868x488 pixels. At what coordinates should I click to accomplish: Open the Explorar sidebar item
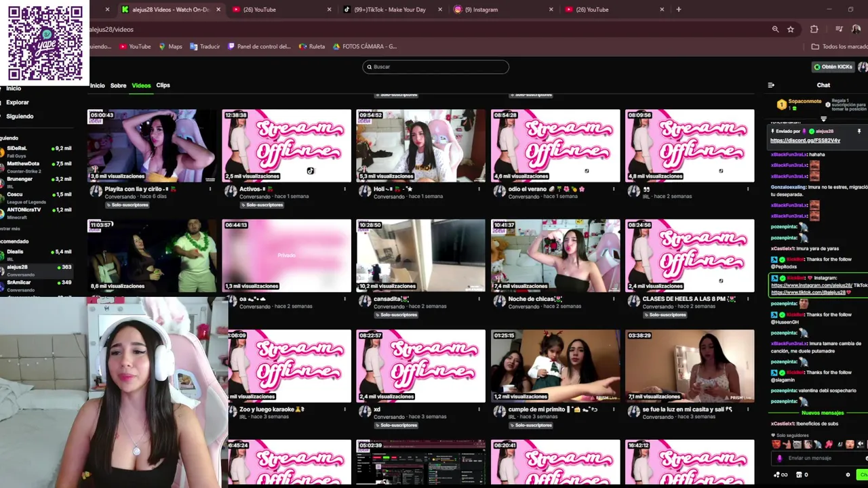[18, 102]
